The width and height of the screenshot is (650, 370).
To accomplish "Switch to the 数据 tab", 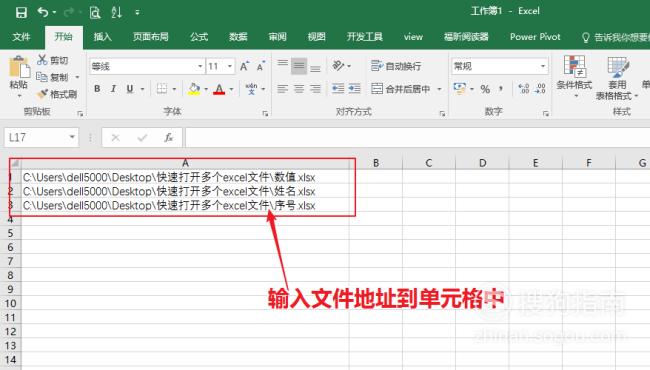I will 238,37.
